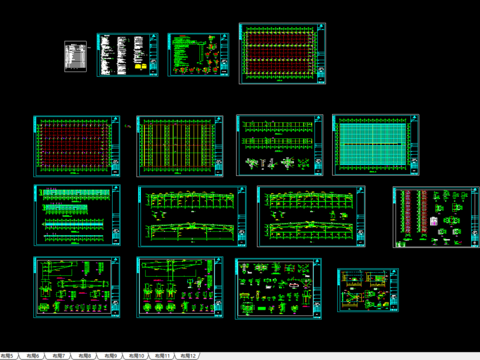Pick the yellow highlighted block in notes sheet

[x=141, y=67]
